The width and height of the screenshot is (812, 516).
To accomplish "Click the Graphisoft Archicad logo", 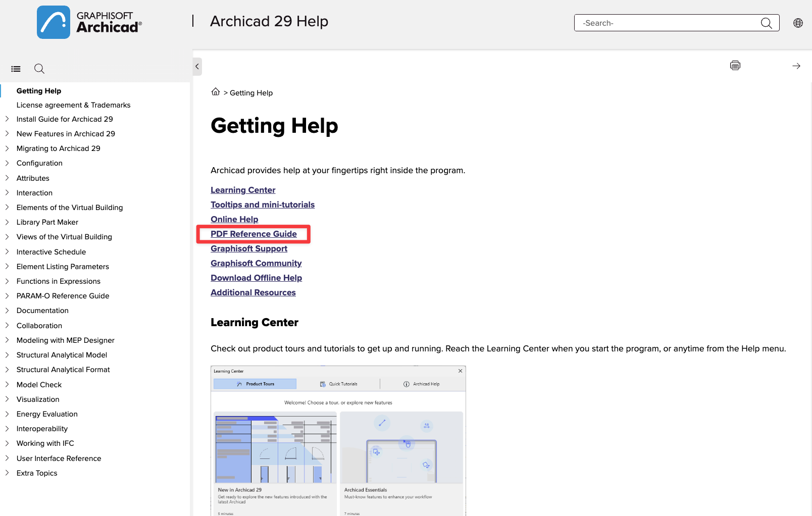I will click(89, 22).
